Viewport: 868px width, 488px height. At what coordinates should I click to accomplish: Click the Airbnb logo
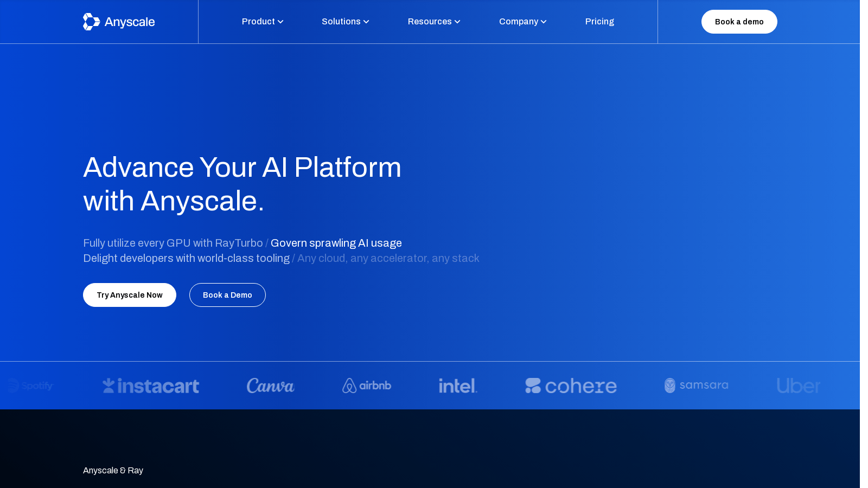(367, 386)
